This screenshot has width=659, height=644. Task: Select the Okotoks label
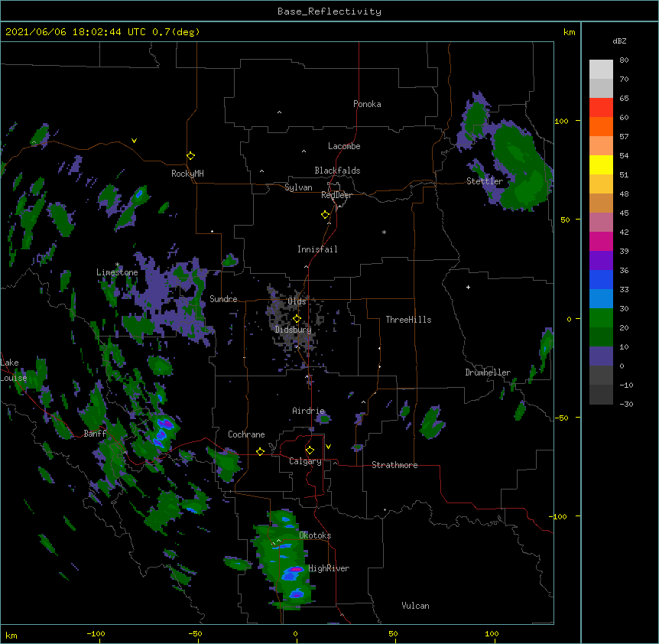315,535
